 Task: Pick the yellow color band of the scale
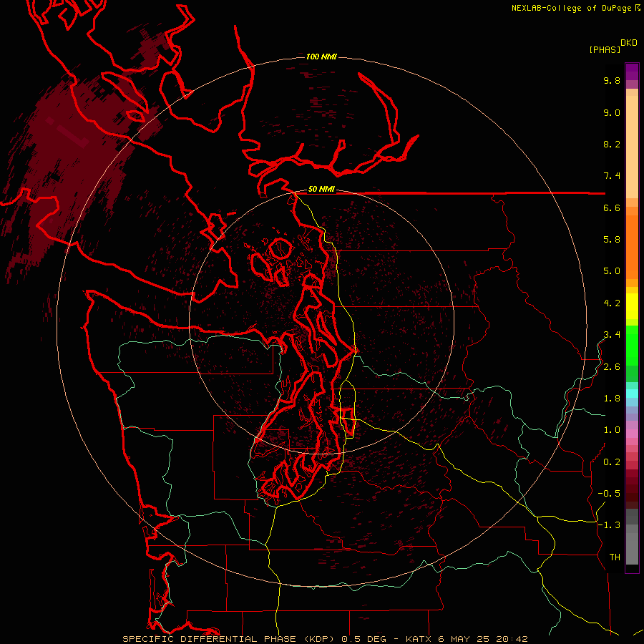[632, 306]
